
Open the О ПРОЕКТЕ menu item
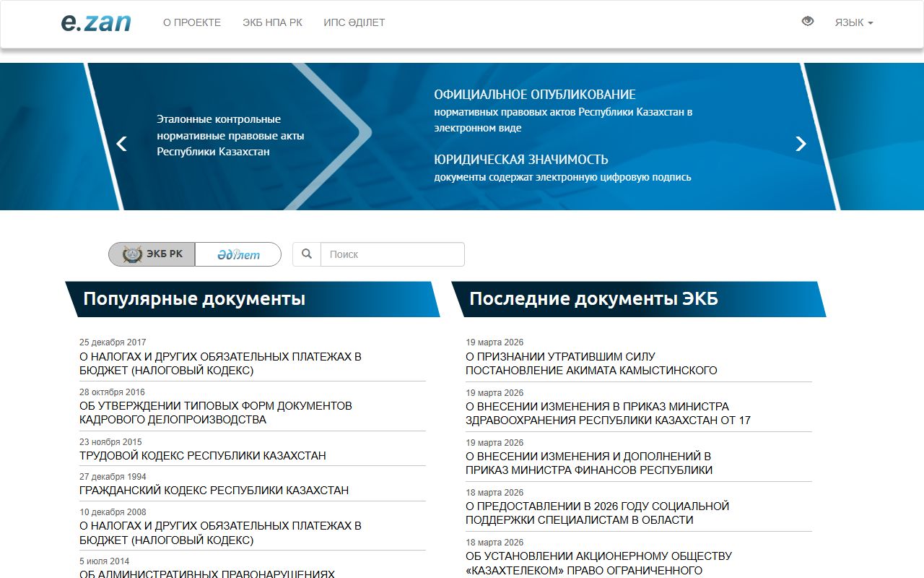[x=192, y=22]
